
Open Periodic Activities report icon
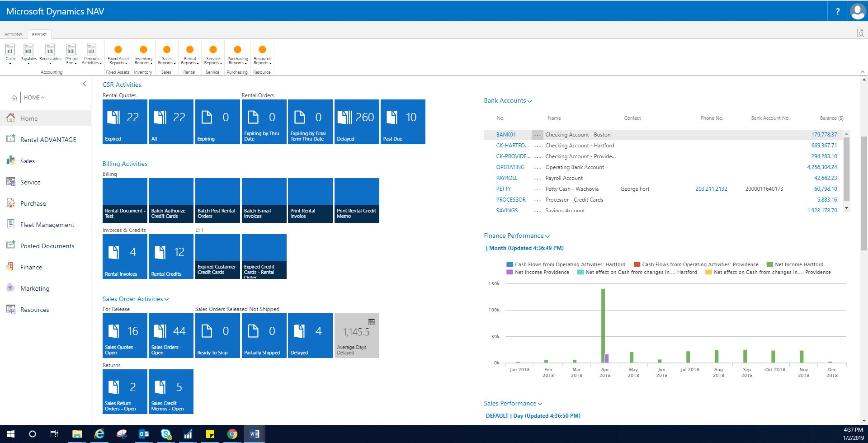(92, 49)
